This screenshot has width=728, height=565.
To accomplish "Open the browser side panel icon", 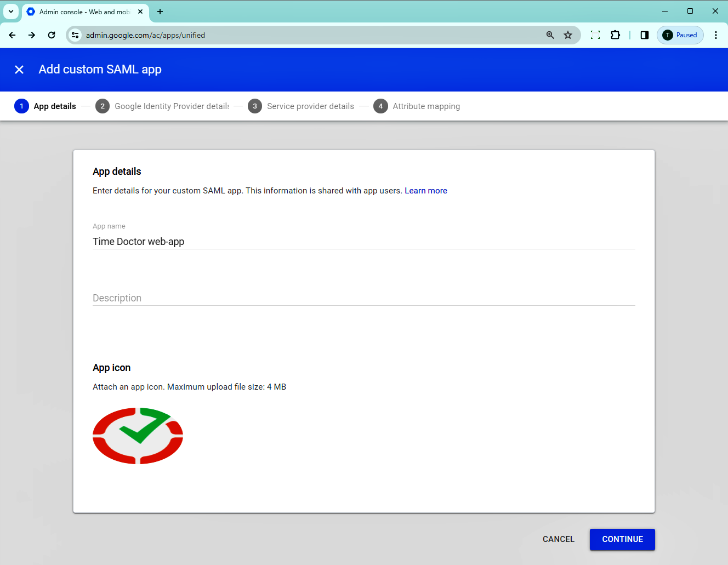I will pyautogui.click(x=644, y=35).
